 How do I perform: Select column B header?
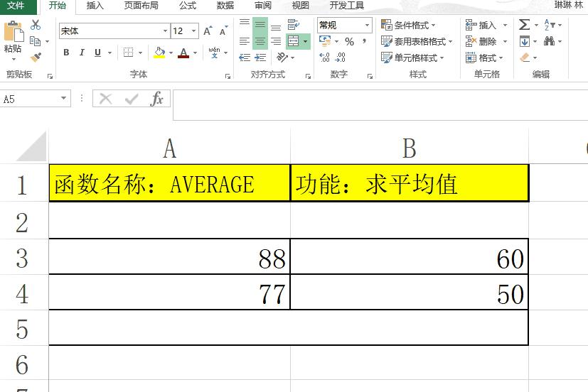point(409,147)
